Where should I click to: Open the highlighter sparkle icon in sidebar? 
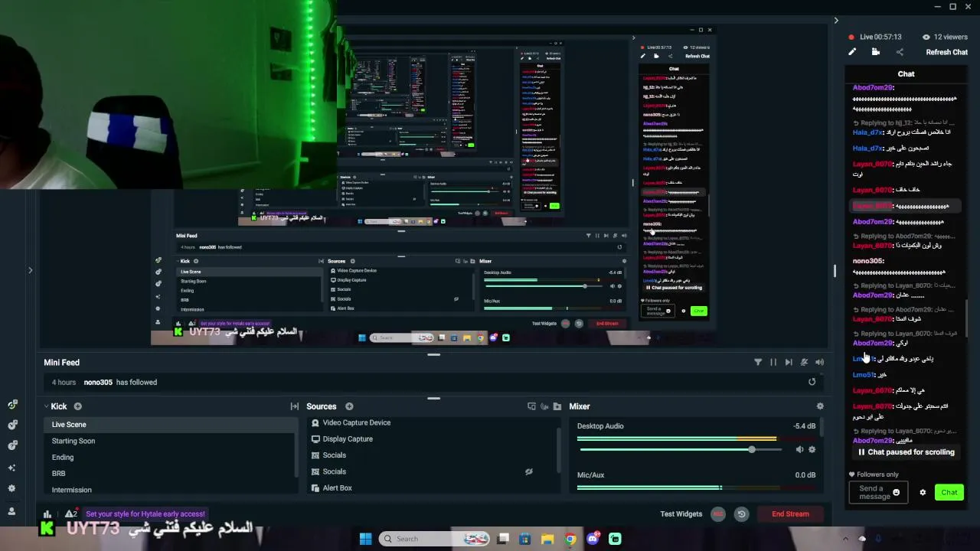pos(11,468)
